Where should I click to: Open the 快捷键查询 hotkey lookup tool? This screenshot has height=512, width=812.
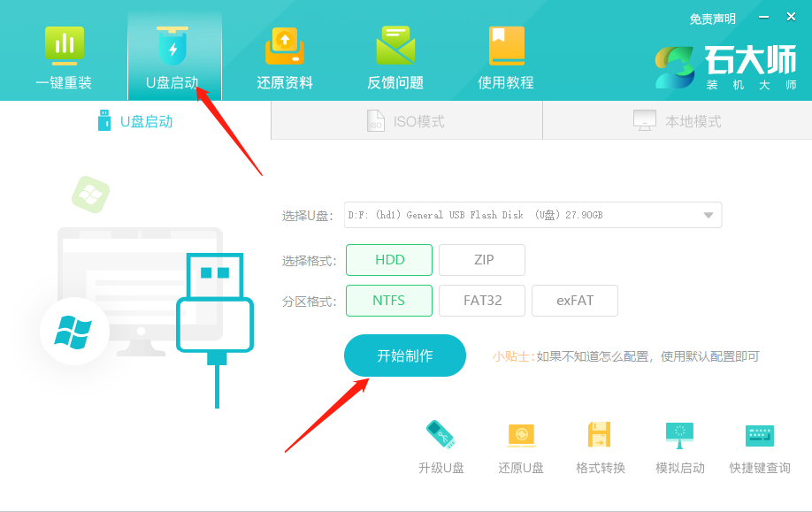(x=759, y=445)
